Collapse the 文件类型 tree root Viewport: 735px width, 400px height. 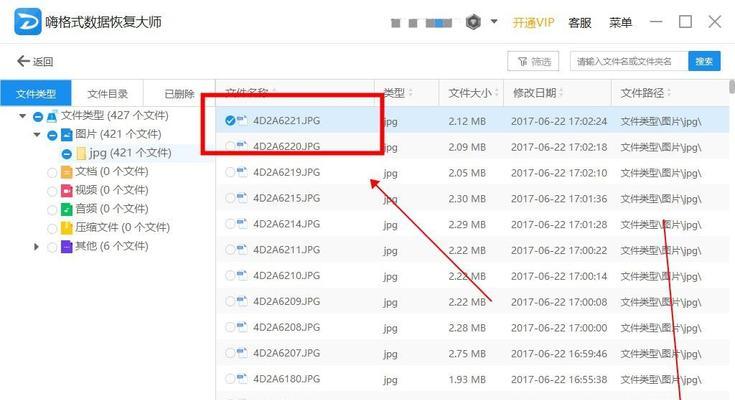pos(22,115)
